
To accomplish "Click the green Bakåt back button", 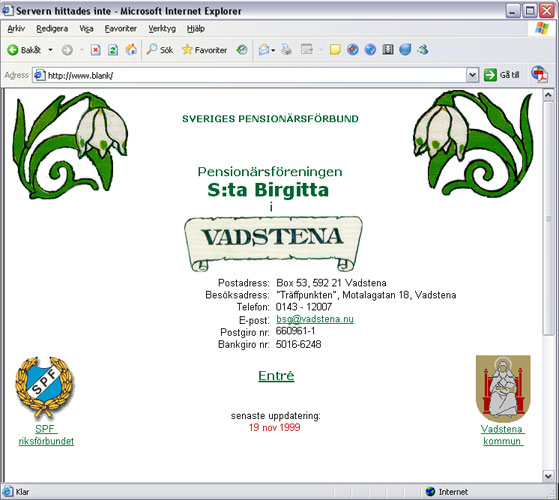I will (24, 50).
